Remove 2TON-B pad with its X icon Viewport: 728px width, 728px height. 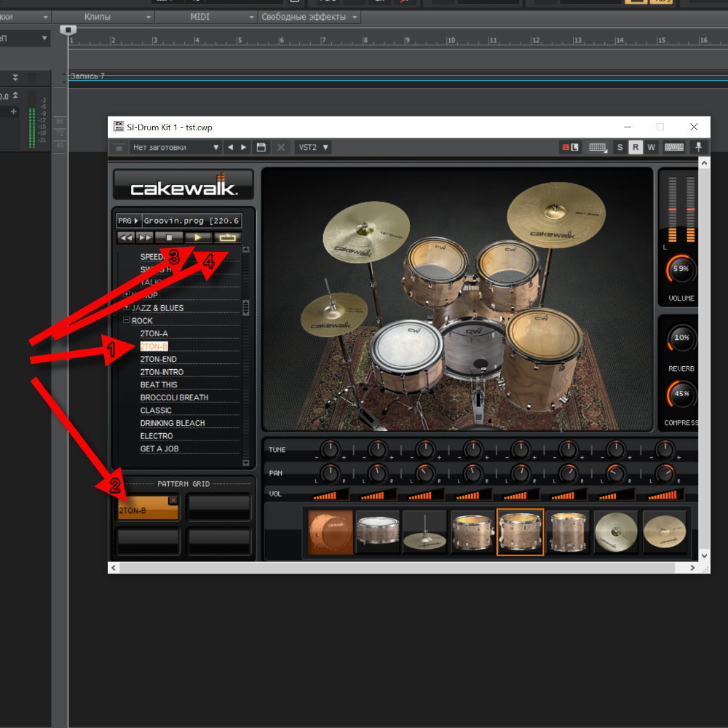173,500
